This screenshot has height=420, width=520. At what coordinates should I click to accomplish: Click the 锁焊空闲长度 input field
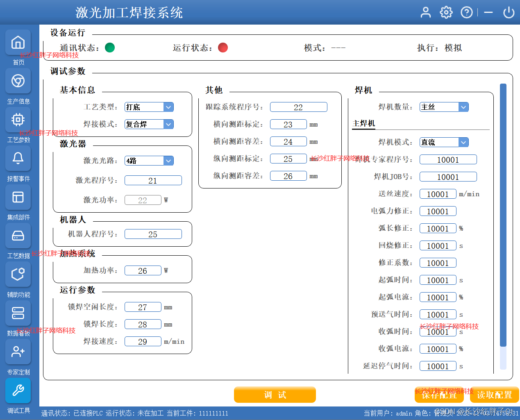pos(143,307)
